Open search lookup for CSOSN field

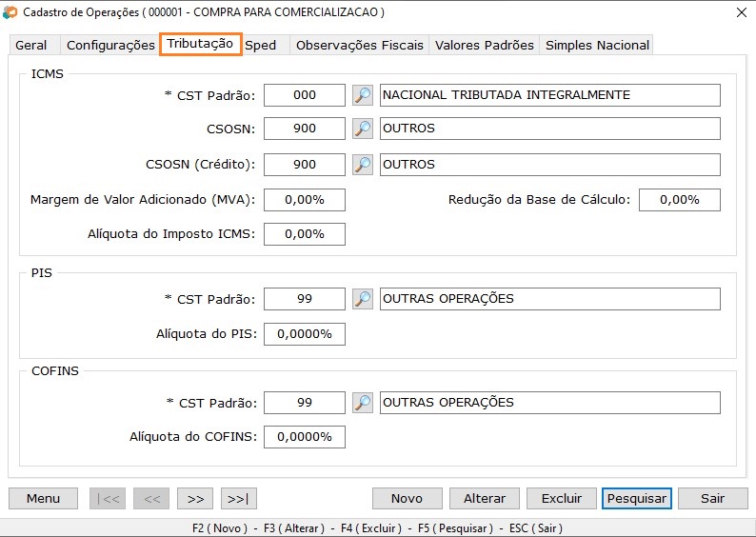(x=363, y=129)
